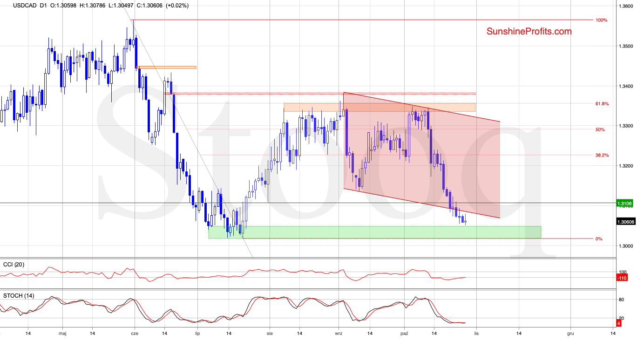Click the 'sie' month label on time axis
This screenshot has height=341, width=644.
tap(270, 334)
